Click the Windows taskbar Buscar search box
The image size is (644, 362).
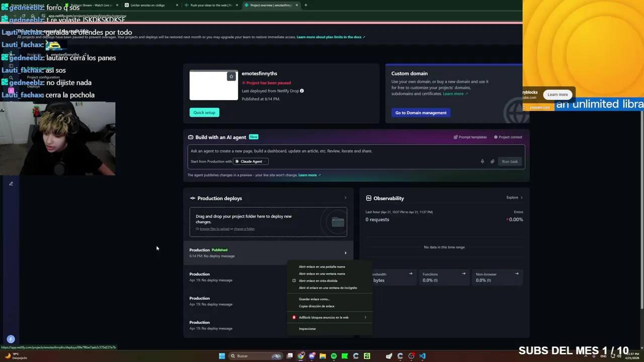256,356
